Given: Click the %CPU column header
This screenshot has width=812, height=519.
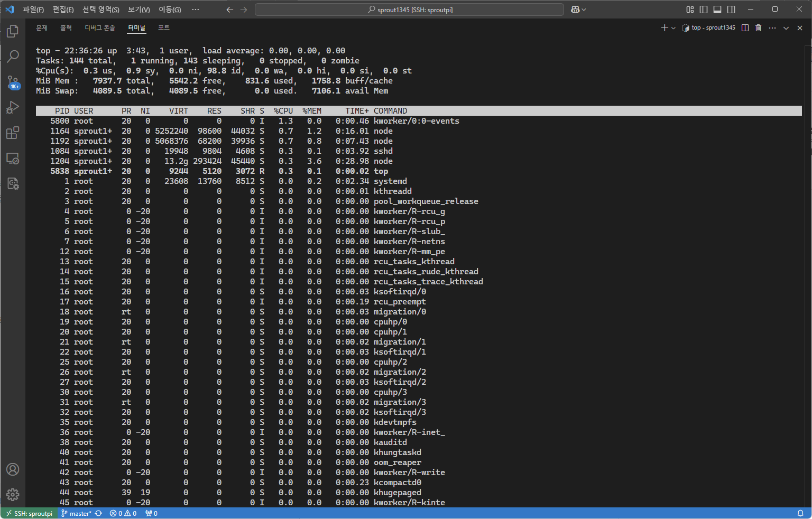Looking at the screenshot, I should [x=283, y=111].
